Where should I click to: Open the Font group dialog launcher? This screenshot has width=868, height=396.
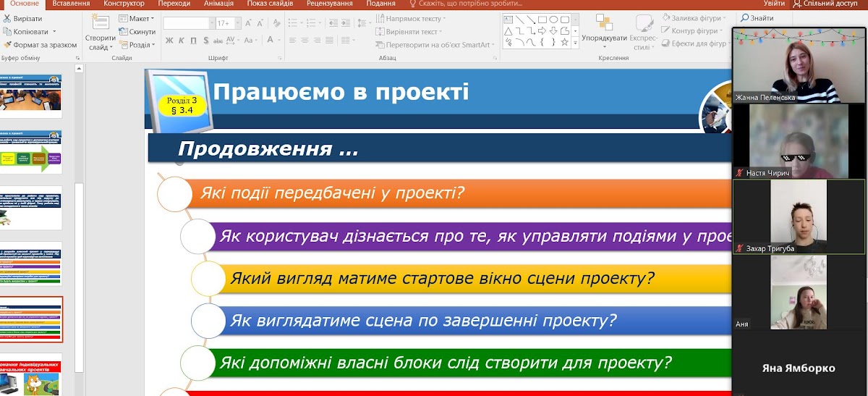(x=281, y=57)
